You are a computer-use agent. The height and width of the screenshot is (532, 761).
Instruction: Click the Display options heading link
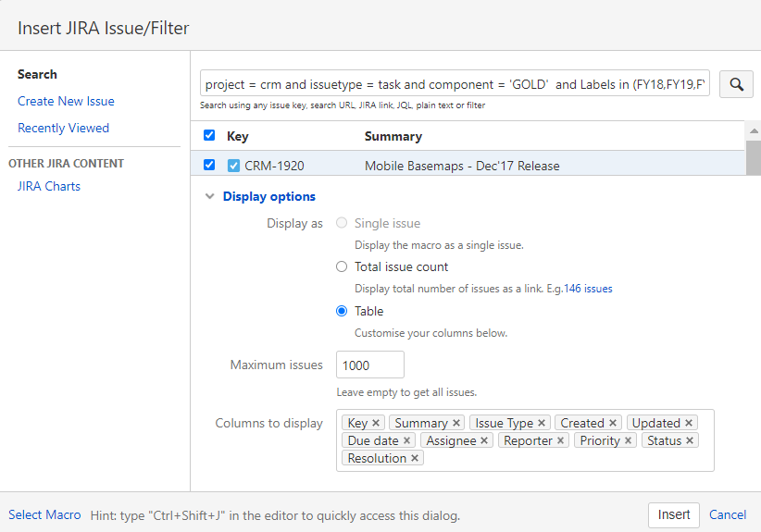point(268,196)
